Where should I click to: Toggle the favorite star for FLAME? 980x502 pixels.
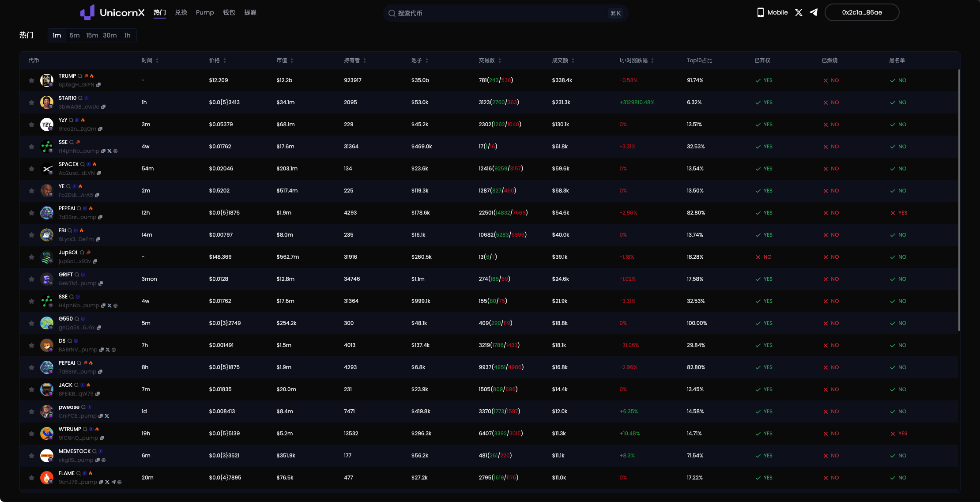pos(31,478)
